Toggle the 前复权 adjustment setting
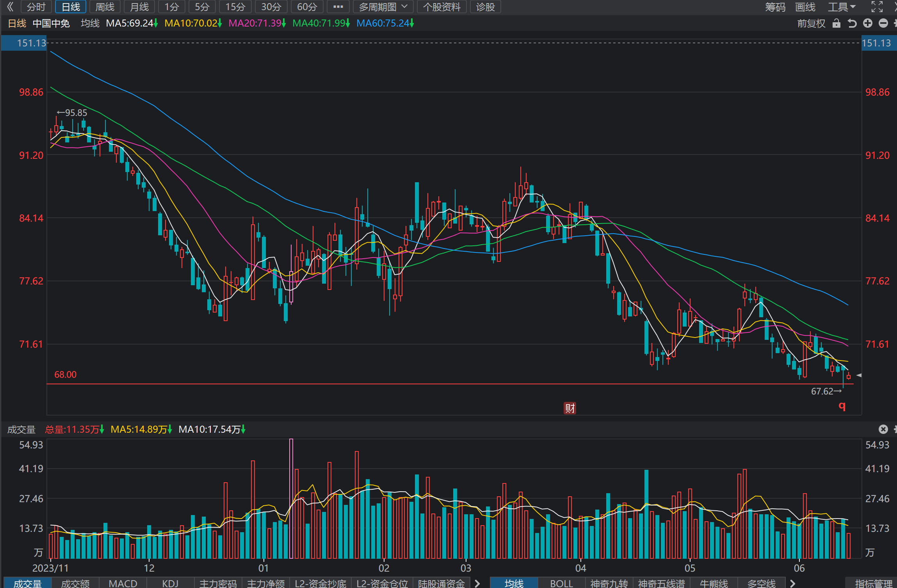The image size is (897, 588). click(x=811, y=23)
